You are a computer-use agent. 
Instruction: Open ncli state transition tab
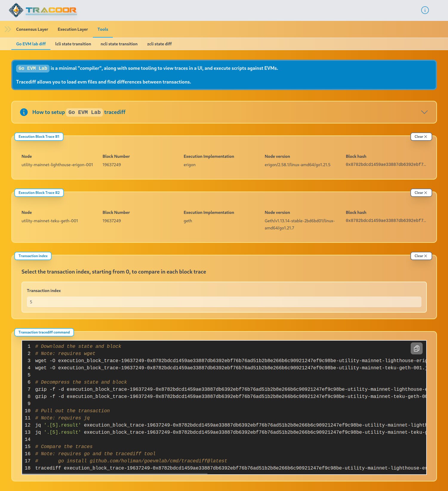coord(119,44)
